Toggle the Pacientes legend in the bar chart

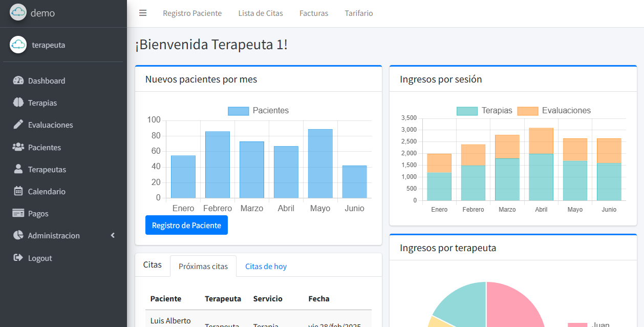click(258, 111)
